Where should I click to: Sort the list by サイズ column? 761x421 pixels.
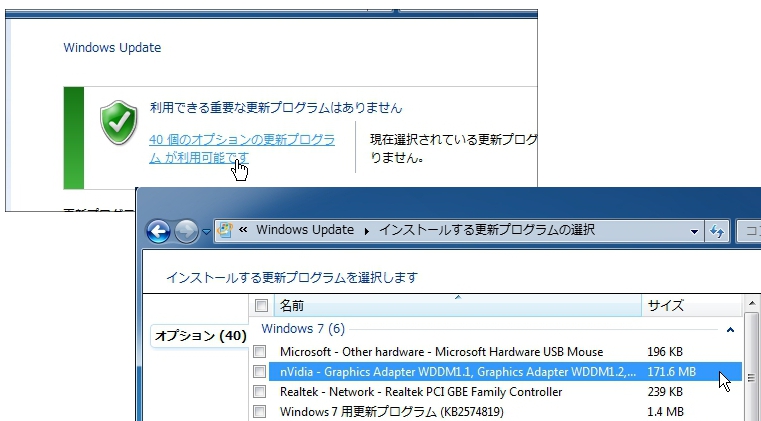coord(692,305)
